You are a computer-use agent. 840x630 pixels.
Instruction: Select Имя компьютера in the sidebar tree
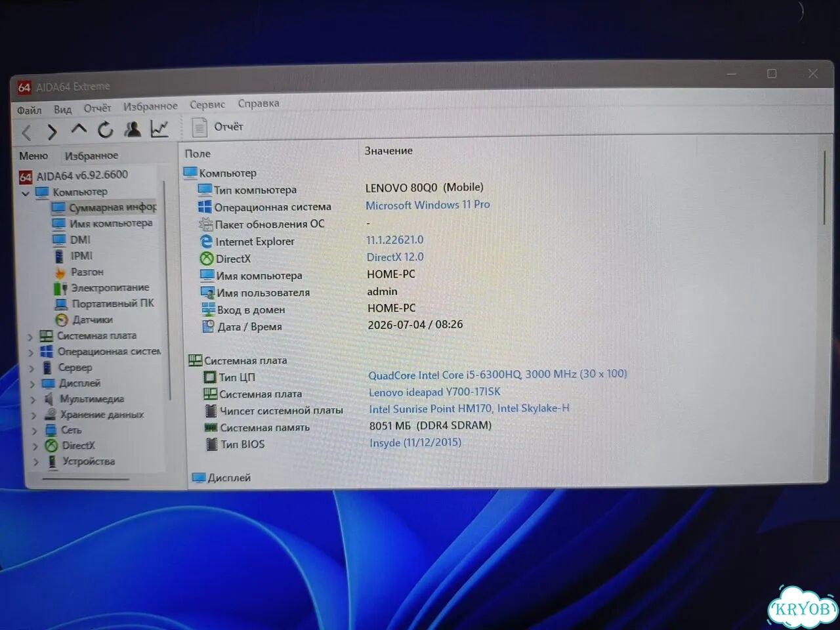(102, 224)
